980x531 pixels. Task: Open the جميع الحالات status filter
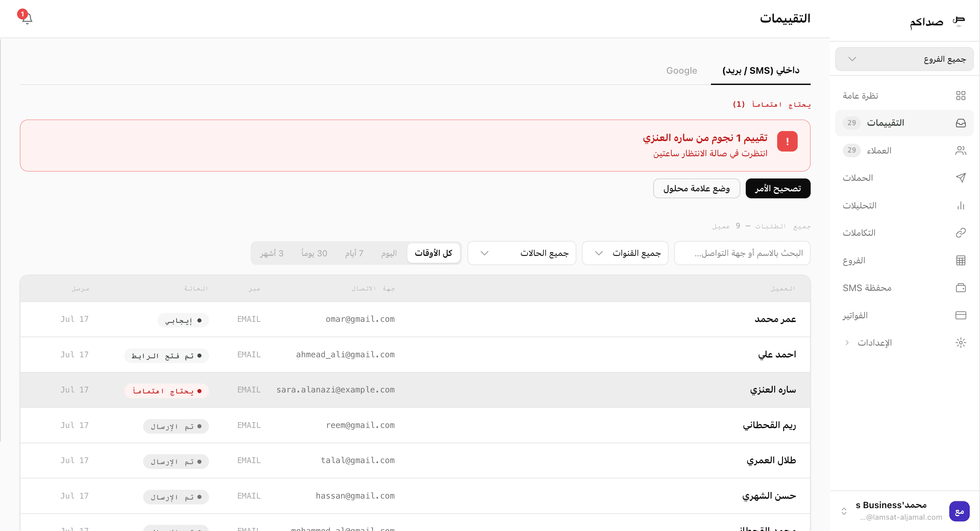click(521, 253)
